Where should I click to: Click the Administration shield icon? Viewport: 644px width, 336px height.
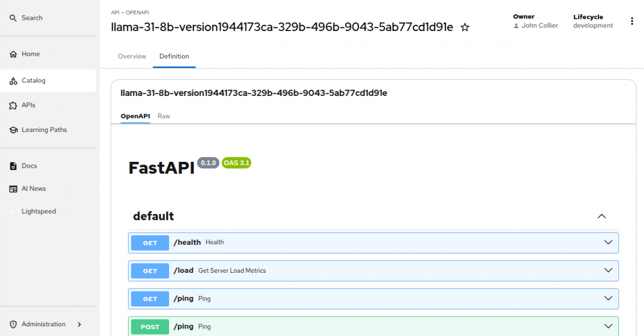pos(13,324)
